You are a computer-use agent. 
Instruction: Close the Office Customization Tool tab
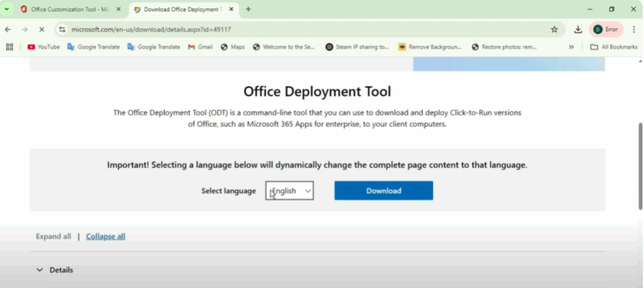(118, 9)
